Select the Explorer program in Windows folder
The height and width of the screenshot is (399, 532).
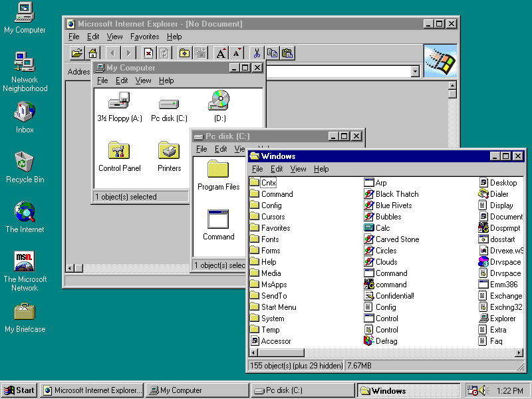pyautogui.click(x=497, y=319)
